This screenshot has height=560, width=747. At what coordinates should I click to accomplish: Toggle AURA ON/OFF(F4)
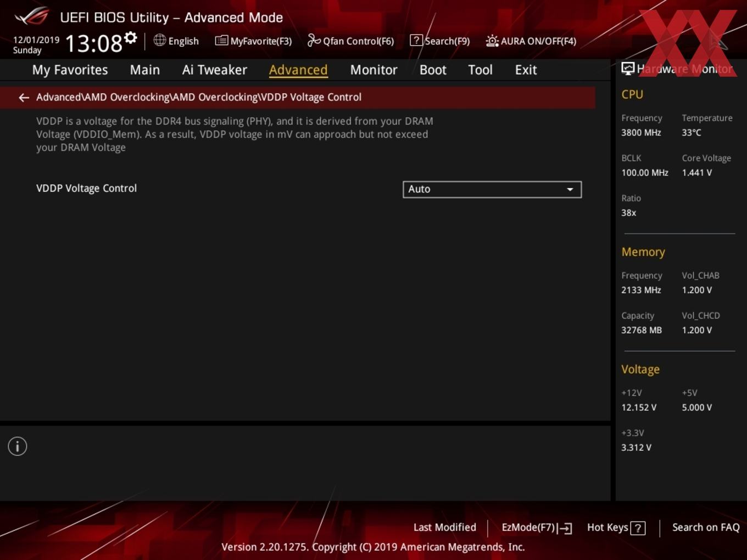(531, 41)
